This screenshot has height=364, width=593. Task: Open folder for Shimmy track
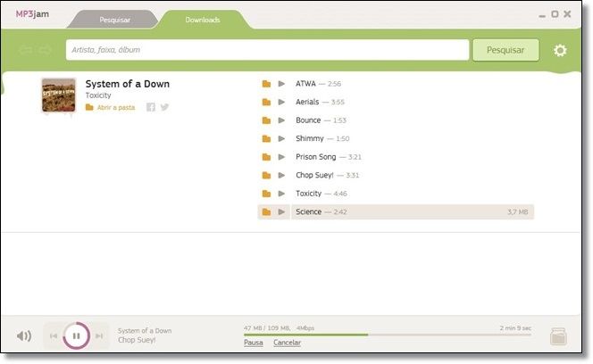coord(267,138)
